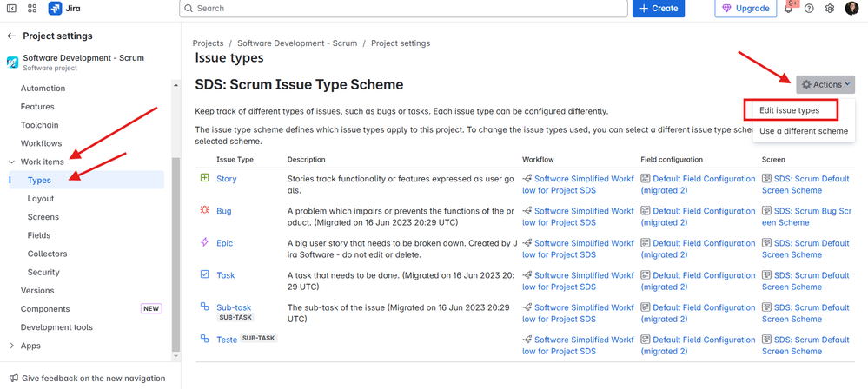Screen dimensions: 868x389
Task: Open Toolchain settings
Action: 39,125
